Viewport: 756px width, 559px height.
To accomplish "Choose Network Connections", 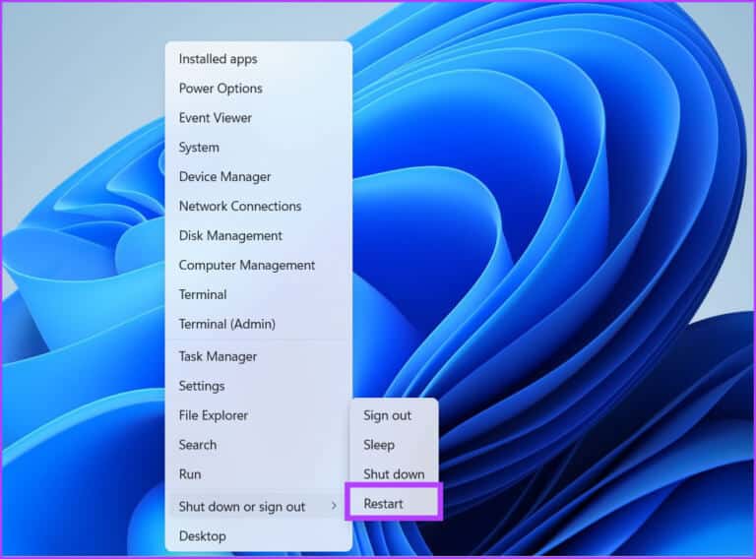I will [x=259, y=207].
